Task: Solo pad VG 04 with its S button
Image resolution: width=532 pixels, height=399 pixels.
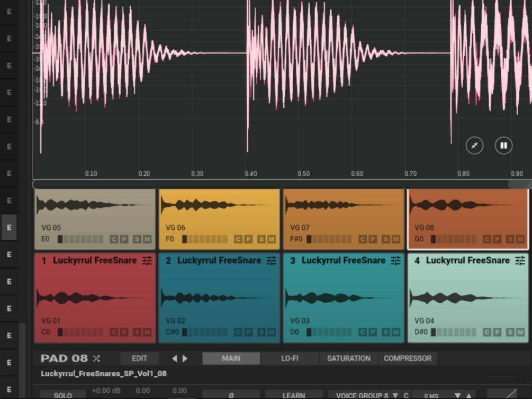Action: coord(510,332)
